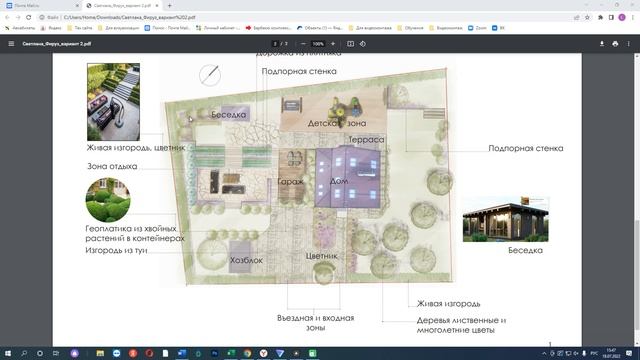Go forward in the browser

tap(18, 18)
